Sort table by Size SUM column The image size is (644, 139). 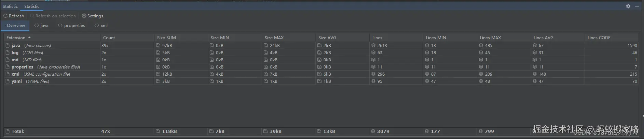(166, 38)
